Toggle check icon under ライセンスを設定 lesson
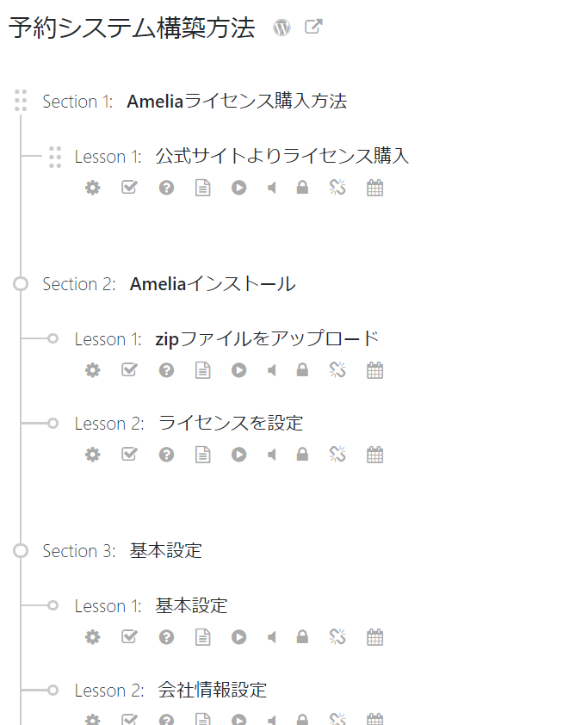This screenshot has height=725, width=588. [129, 454]
